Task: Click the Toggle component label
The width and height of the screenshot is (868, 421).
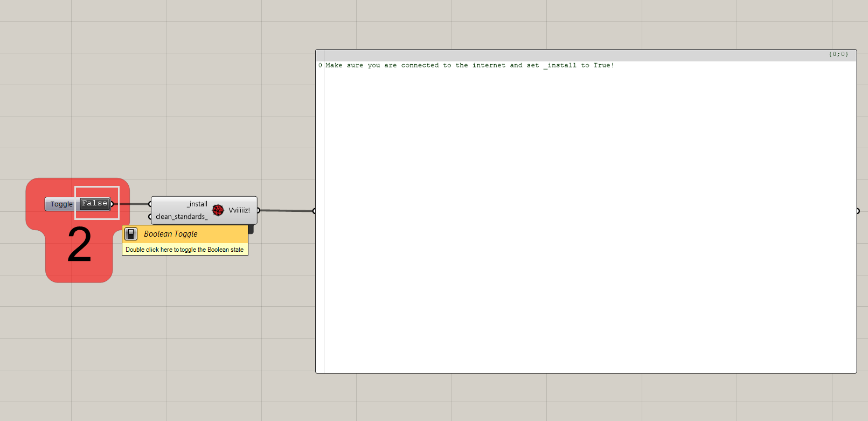Action: tap(61, 204)
